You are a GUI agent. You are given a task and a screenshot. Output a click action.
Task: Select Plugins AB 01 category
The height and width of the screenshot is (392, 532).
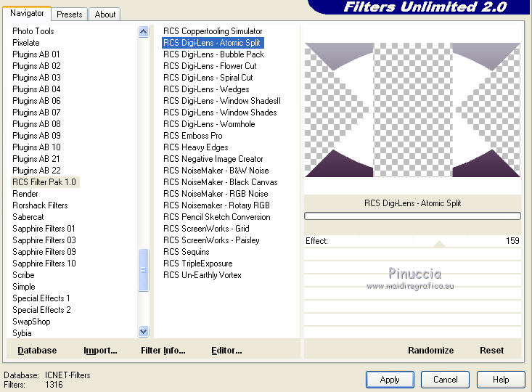click(36, 54)
